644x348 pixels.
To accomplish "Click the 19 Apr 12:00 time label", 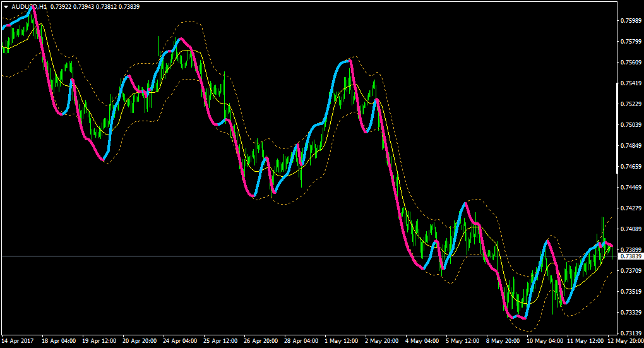I will click(99, 341).
